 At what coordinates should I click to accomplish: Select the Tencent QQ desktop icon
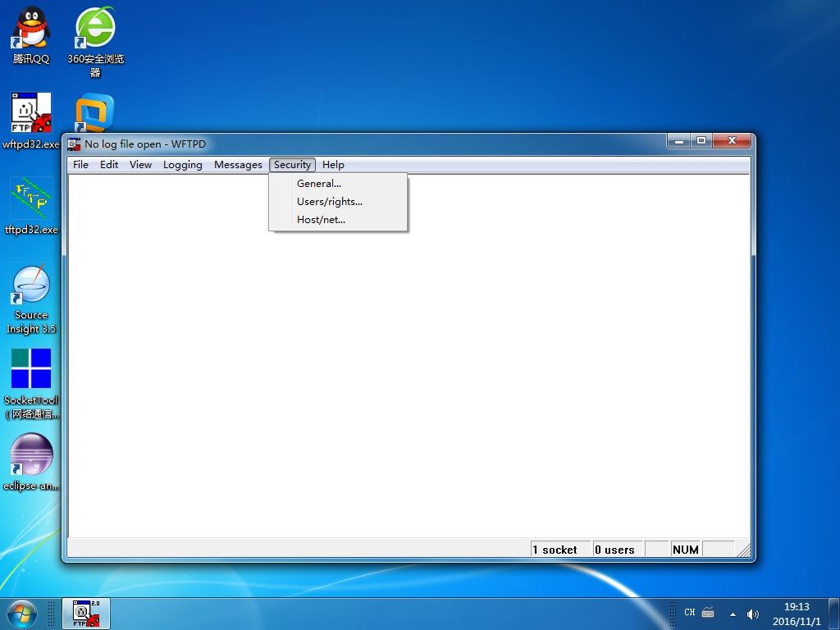(x=31, y=34)
